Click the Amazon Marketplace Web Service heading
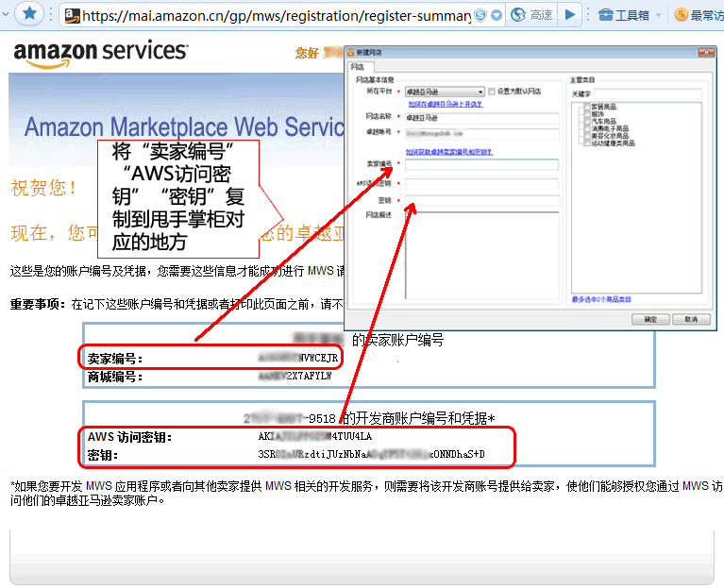 (184, 126)
